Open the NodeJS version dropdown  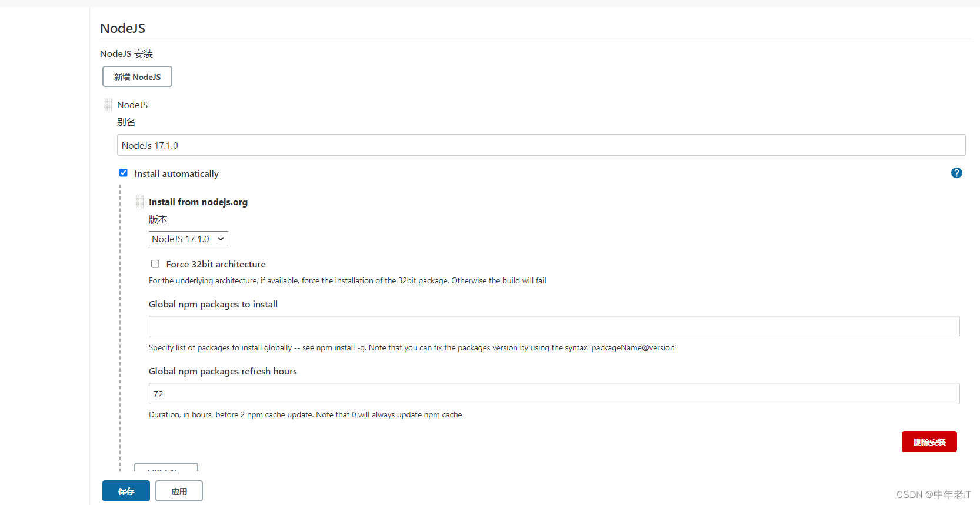click(x=188, y=239)
